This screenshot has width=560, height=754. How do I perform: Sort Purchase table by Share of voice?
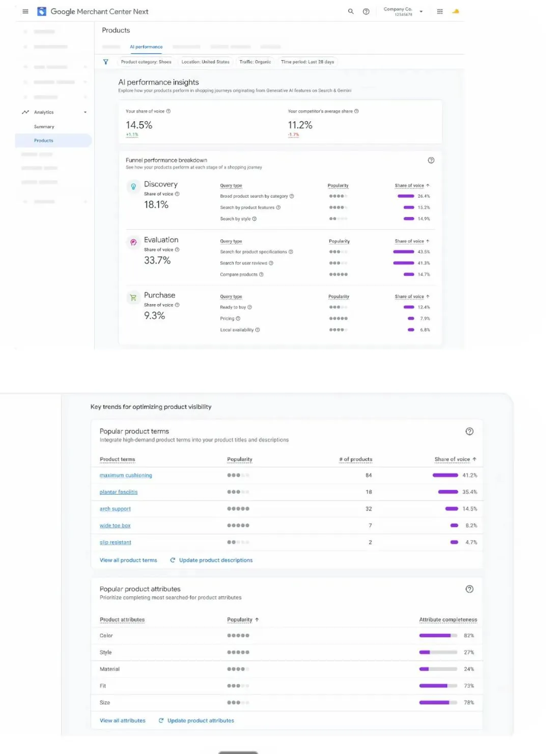[x=412, y=297]
